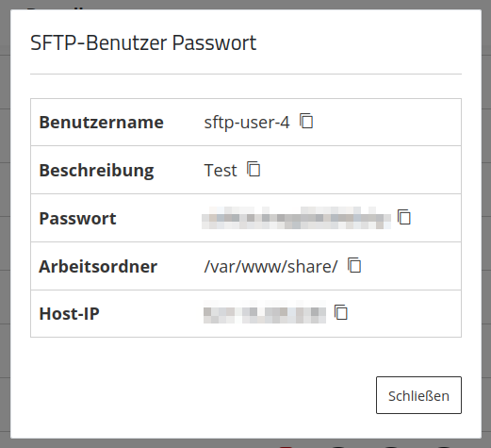Click the red element peeking below the dialog

tap(286, 447)
